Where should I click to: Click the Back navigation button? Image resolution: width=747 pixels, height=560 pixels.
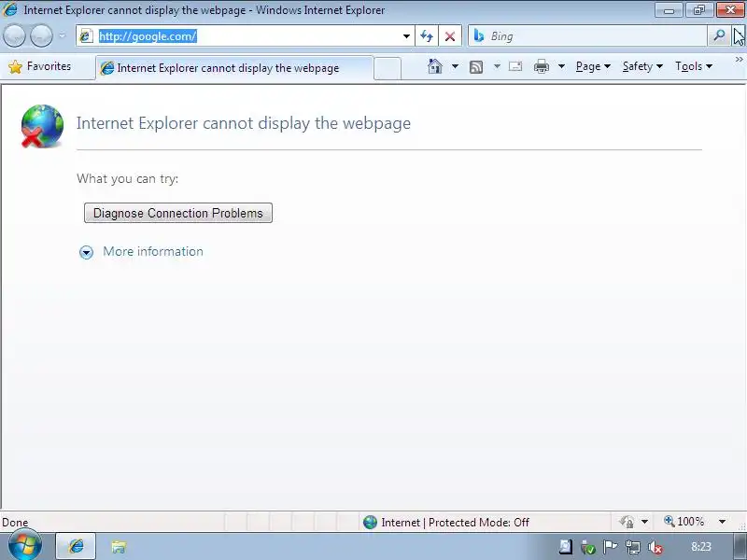coord(14,35)
